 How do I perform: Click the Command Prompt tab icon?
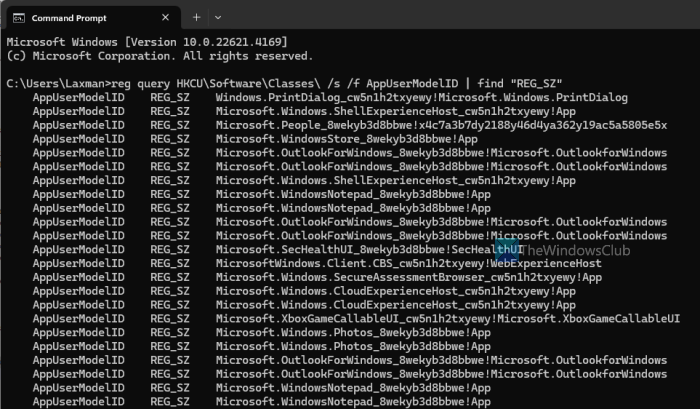point(19,18)
